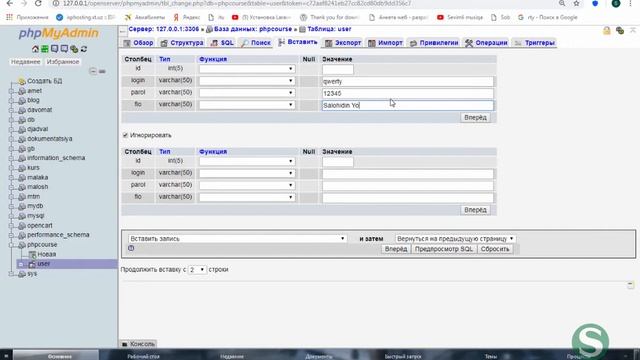
Task: Open the Избранное sidebar tab
Action: pos(63,62)
